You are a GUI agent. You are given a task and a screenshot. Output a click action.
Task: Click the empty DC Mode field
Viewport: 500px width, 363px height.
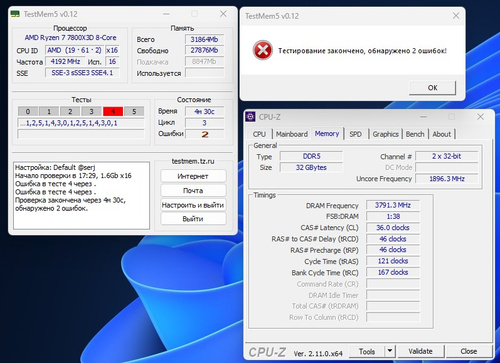pos(447,167)
